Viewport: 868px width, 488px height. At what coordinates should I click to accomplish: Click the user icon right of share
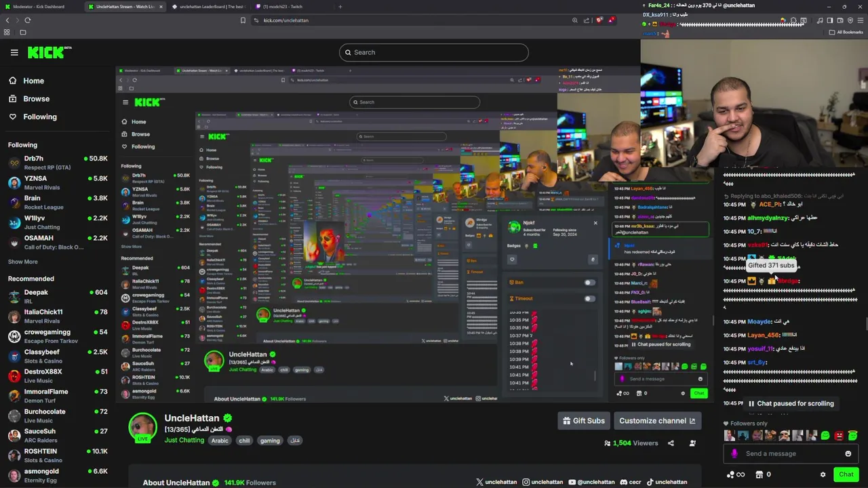tap(692, 443)
